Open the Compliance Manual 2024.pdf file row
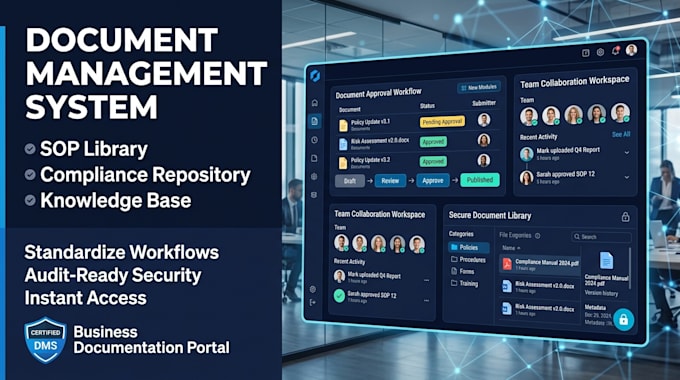The image size is (680, 380). [x=539, y=264]
